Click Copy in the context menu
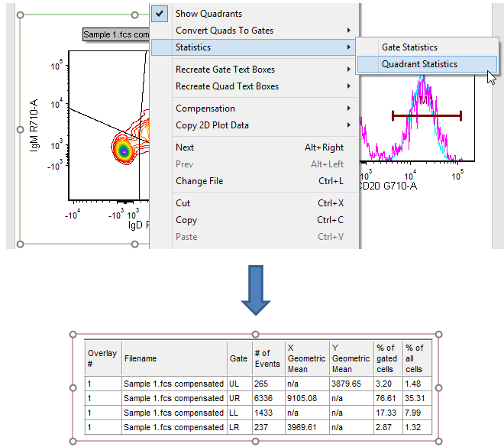Image resolution: width=504 pixels, height=447 pixels. [x=186, y=220]
